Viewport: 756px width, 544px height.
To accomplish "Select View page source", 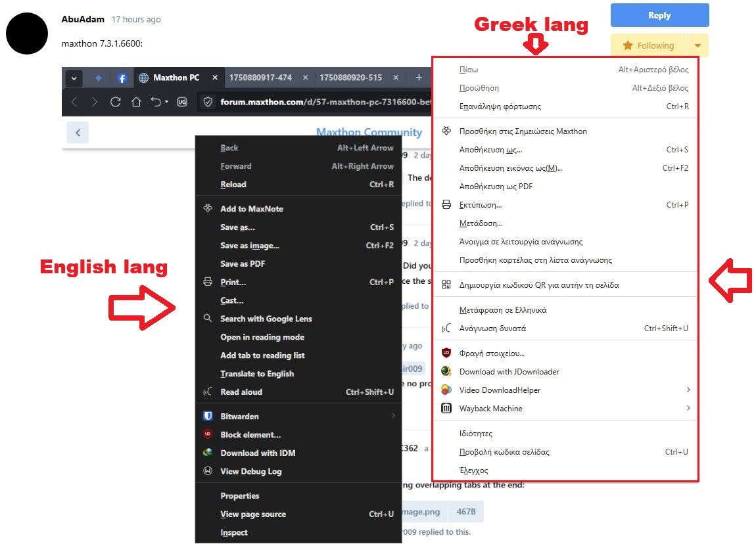I will pos(298,514).
